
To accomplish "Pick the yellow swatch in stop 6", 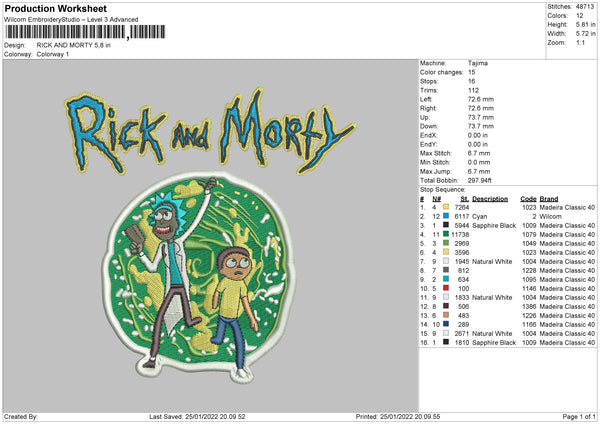I will pos(446,252).
